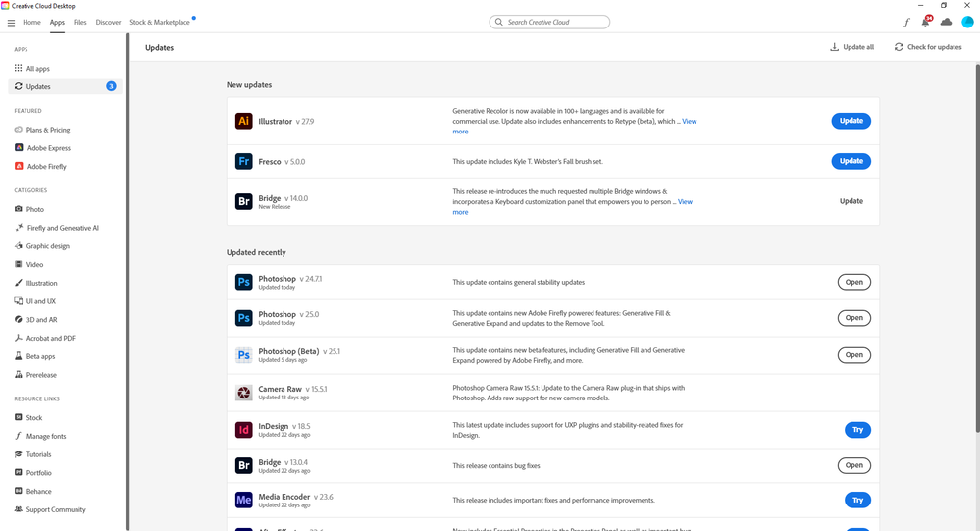Open the fonts icon in the top bar

pos(906,22)
